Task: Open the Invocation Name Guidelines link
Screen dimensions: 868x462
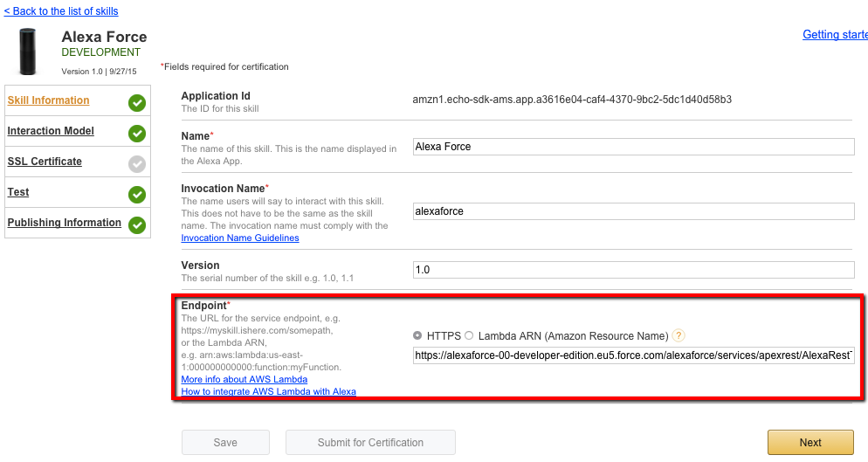Action: 239,238
